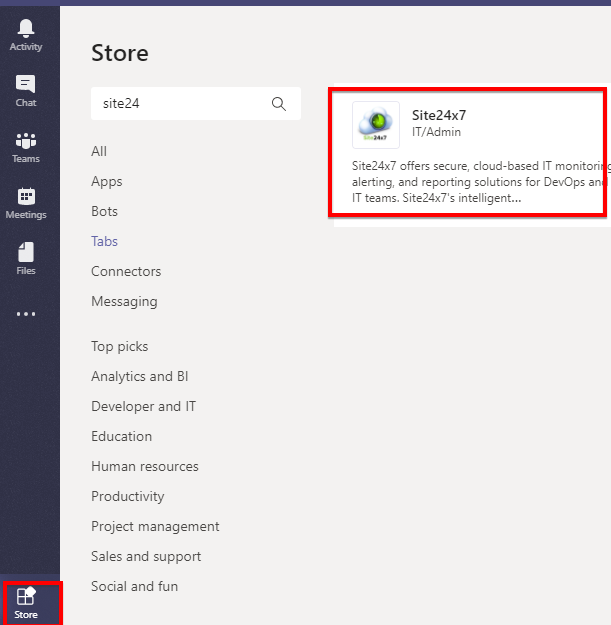Click the search magnifier icon

pyautogui.click(x=279, y=104)
